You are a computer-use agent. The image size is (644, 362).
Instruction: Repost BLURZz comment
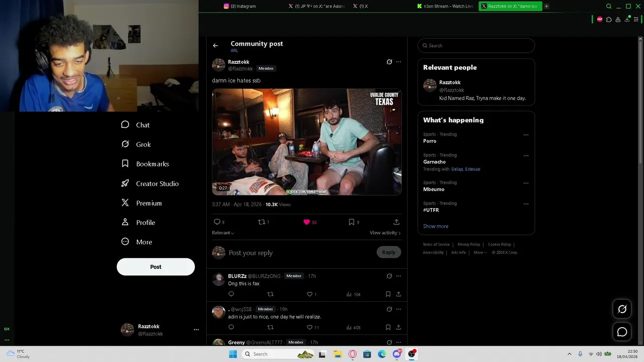(270, 294)
